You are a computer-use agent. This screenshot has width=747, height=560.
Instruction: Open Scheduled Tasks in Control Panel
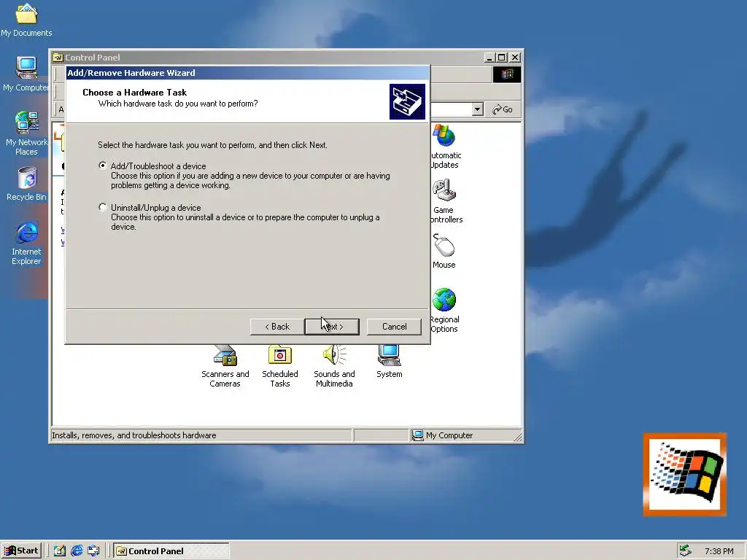pyautogui.click(x=280, y=367)
